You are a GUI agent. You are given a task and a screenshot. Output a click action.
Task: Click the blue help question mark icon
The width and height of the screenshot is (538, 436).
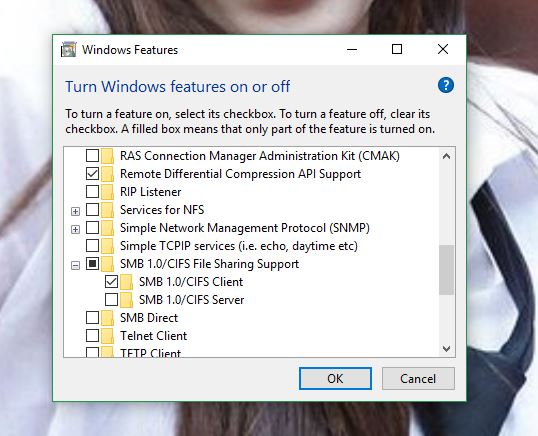[446, 85]
